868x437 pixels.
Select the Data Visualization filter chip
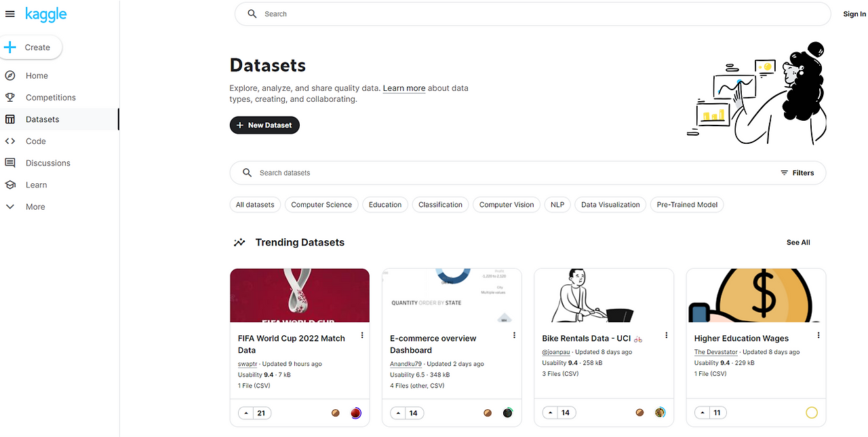click(610, 205)
